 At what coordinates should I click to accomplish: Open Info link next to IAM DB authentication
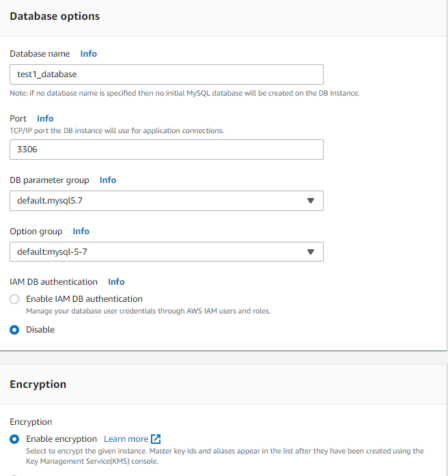point(116,282)
